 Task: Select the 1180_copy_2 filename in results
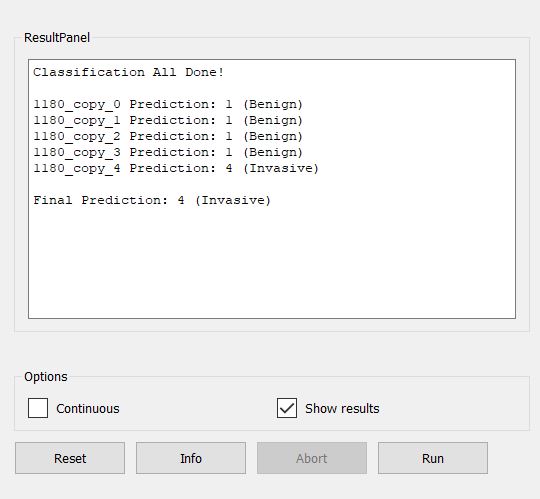pyautogui.click(x=77, y=137)
